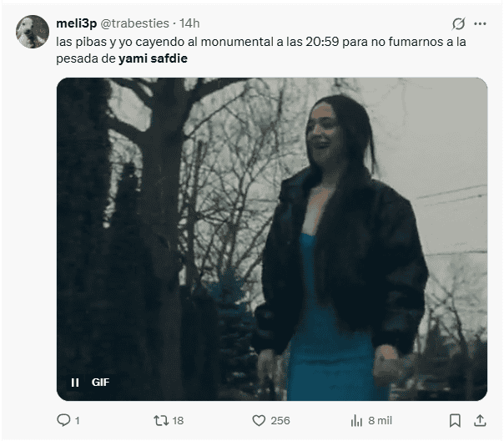The width and height of the screenshot is (504, 441).
Task: Click the 8 mil views count
Action: pos(380,420)
